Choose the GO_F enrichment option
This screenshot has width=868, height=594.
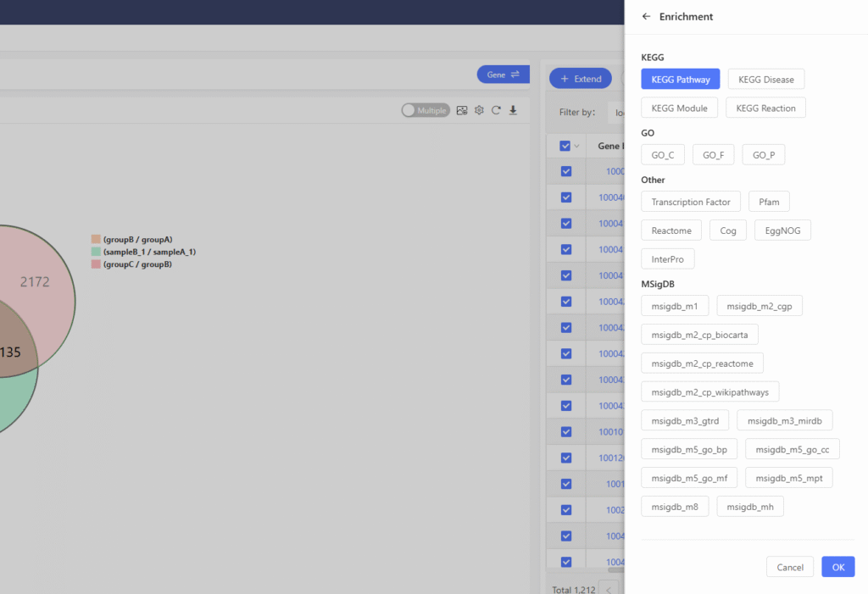[x=713, y=155]
